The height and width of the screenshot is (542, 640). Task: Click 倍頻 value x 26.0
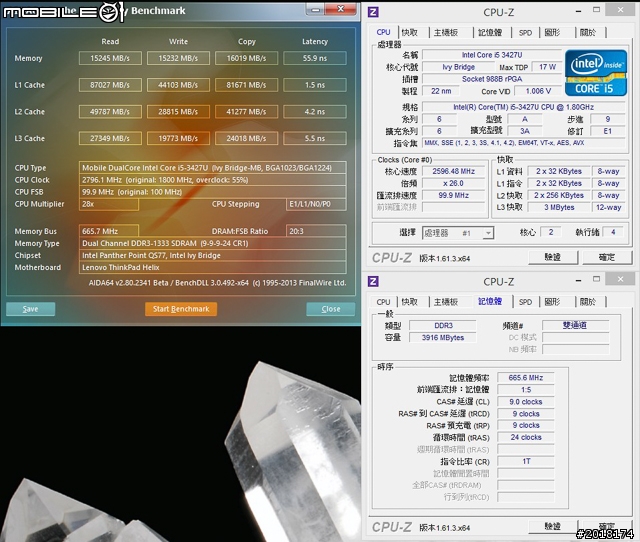[454, 183]
